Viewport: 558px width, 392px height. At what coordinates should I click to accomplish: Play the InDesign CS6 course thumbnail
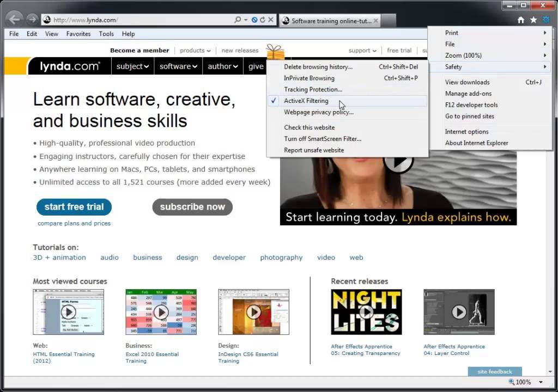253,312
